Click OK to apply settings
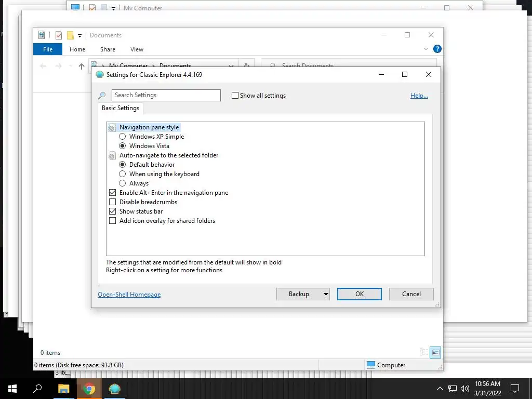 coord(360,294)
